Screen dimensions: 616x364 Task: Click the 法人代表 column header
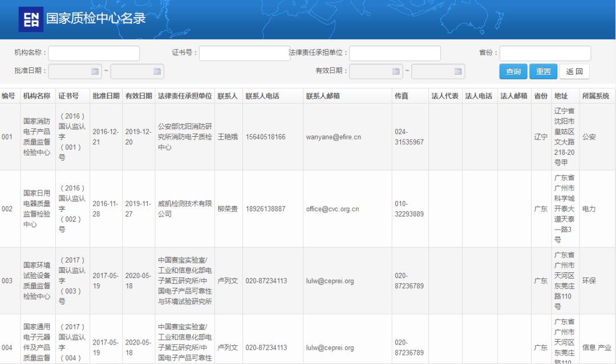click(x=445, y=96)
